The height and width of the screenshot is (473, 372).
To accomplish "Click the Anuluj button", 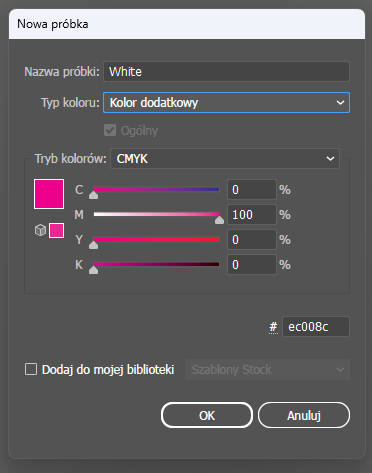I will tap(304, 415).
